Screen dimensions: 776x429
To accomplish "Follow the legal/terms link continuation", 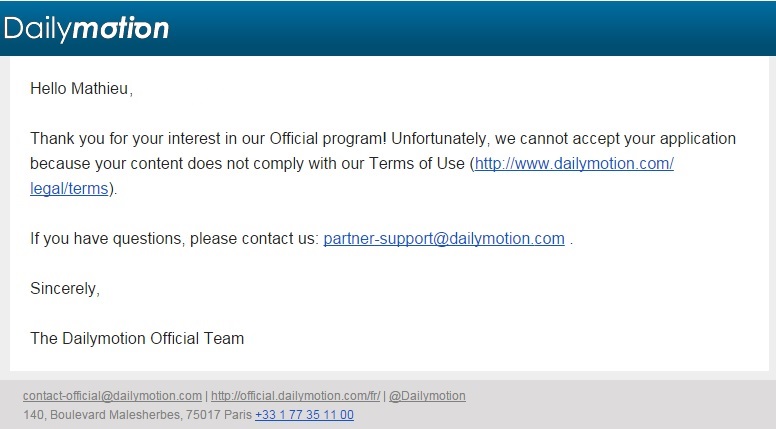I will pyautogui.click(x=69, y=189).
